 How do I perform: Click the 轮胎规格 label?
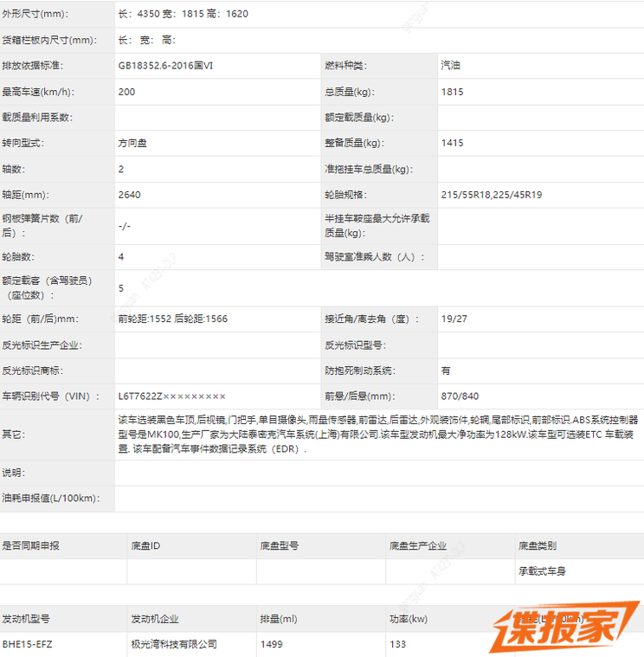[345, 195]
